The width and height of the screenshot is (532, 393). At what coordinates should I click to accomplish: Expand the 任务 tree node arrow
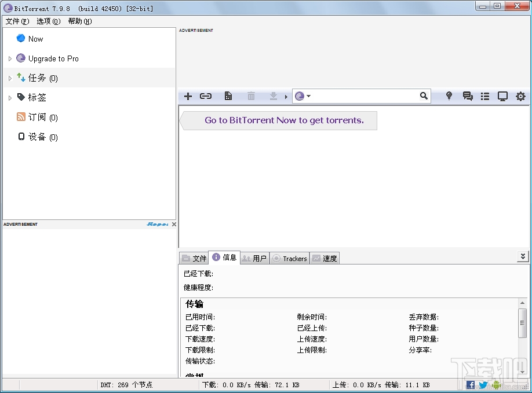tap(10, 78)
